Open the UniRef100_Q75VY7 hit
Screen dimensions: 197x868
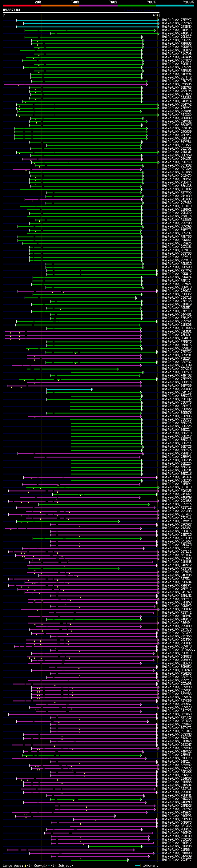(x=176, y=20)
